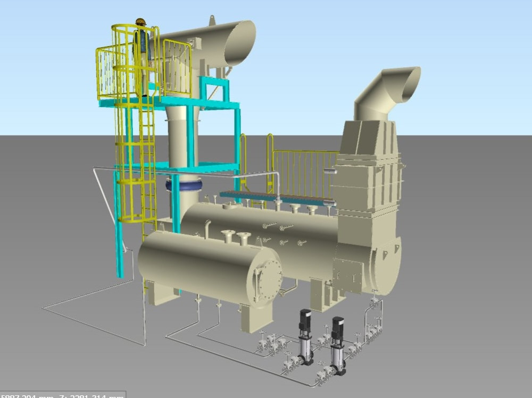The height and width of the screenshot is (398, 532).
Task: Pick the round bolted manhole cover on front tank
Action: (x=270, y=280)
